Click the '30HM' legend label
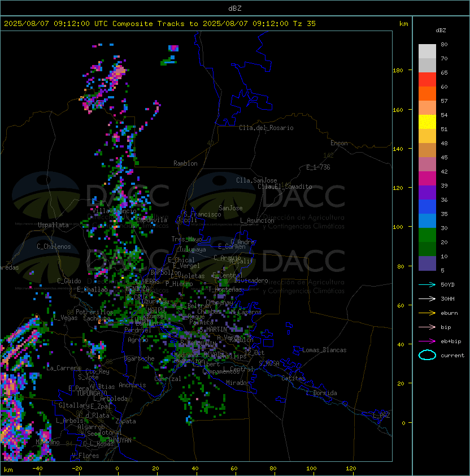Image resolution: width=470 pixels, height=476 pixels. click(x=447, y=298)
